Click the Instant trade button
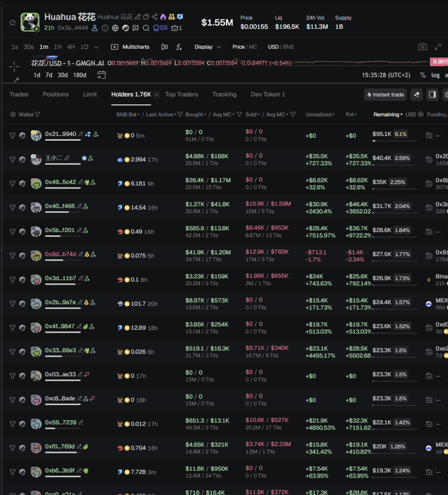The width and height of the screenshot is (448, 495). point(386,95)
